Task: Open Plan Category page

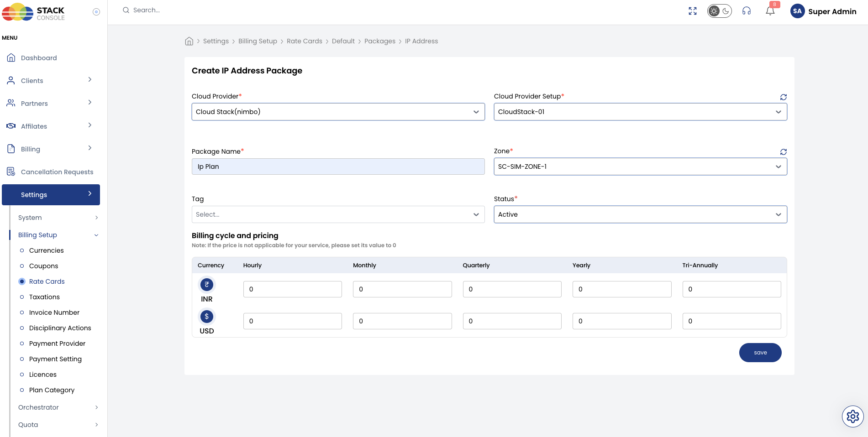Action: tap(52, 390)
